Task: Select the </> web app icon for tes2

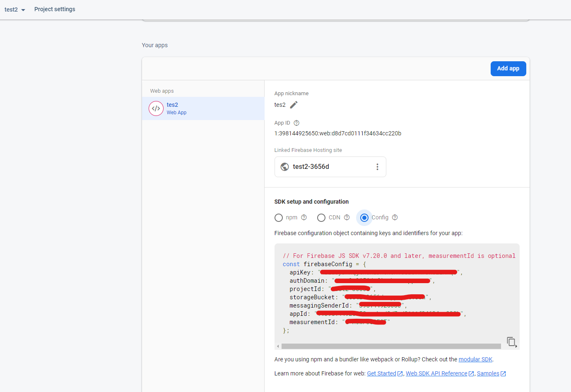Action: point(156,108)
